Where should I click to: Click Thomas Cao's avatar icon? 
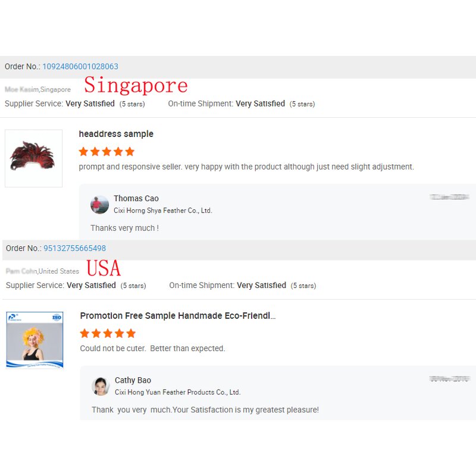click(99, 205)
